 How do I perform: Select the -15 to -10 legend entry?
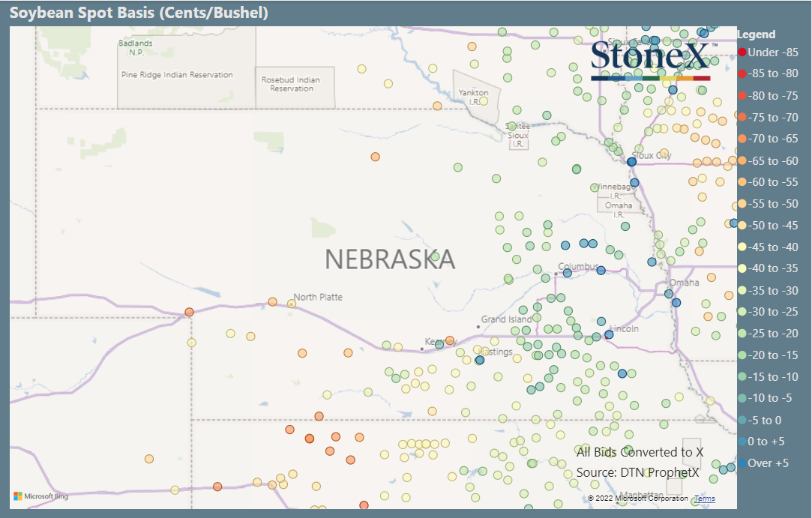(769, 376)
